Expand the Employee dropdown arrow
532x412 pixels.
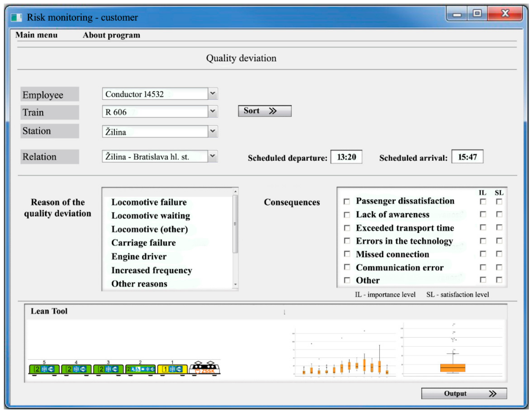coord(213,94)
